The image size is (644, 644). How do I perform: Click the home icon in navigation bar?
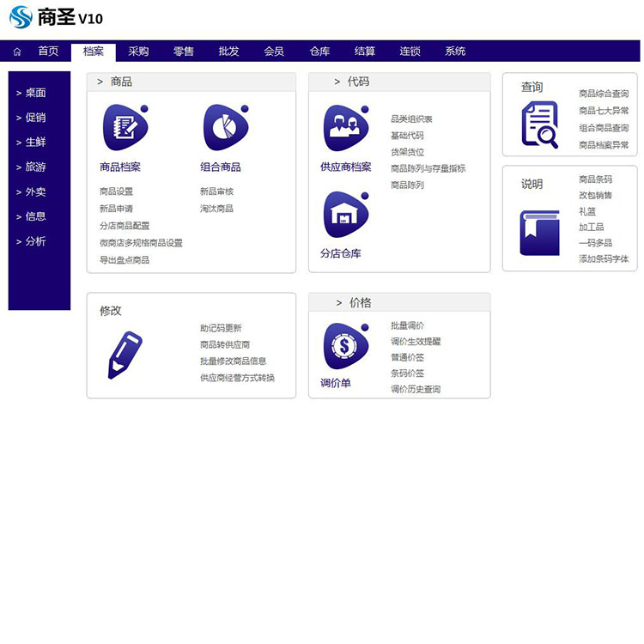coord(17,52)
